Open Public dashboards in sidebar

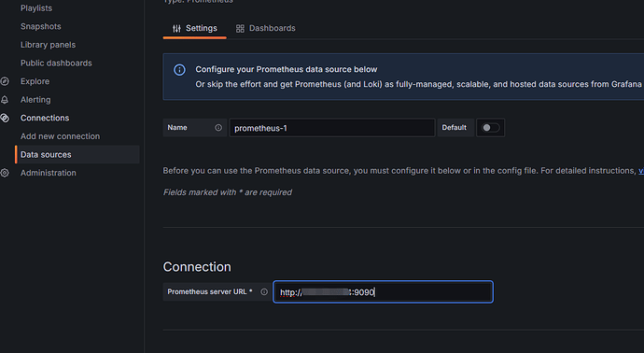(x=56, y=63)
